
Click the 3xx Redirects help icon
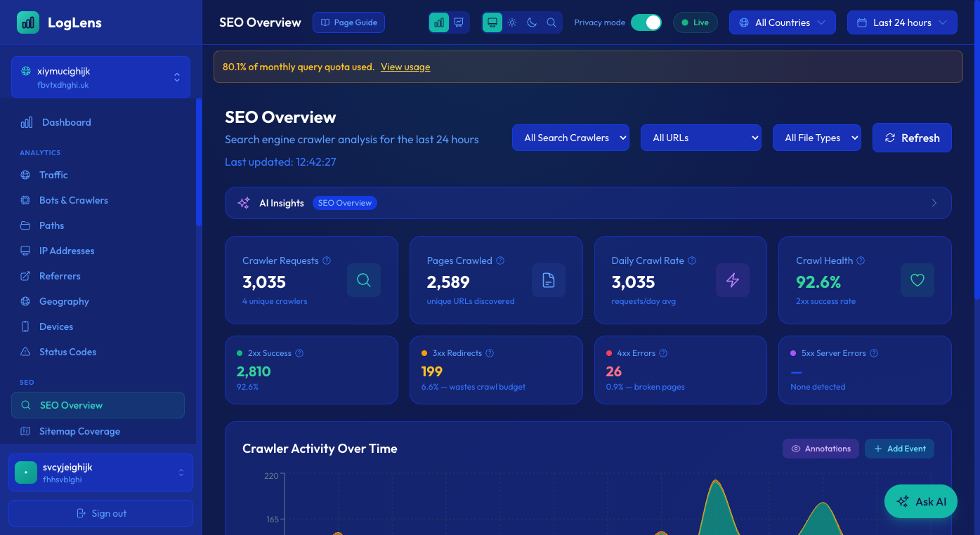click(x=490, y=353)
